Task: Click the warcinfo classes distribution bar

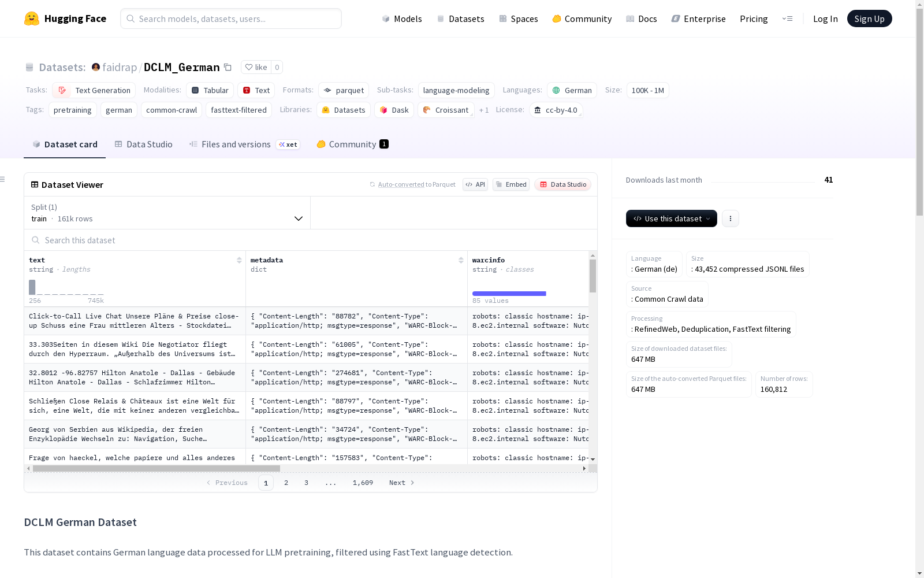Action: pyautogui.click(x=509, y=294)
